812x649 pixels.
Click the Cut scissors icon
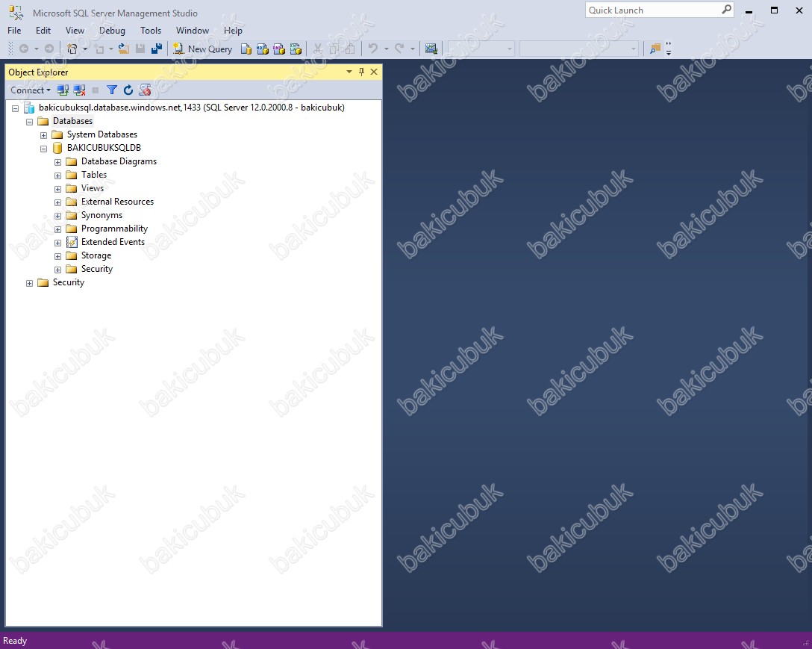317,49
